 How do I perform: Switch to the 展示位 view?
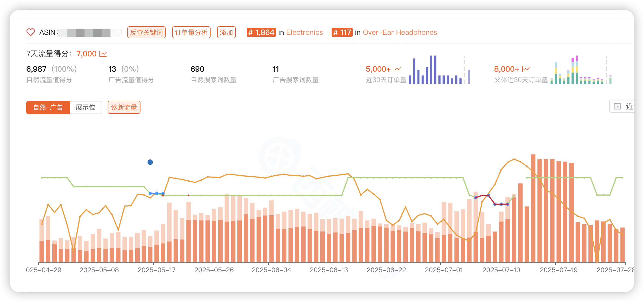click(85, 107)
